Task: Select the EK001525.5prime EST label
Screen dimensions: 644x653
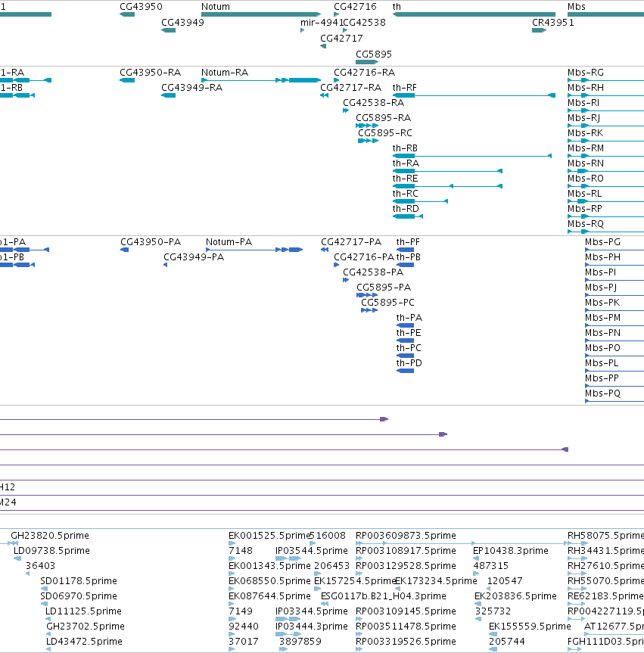Action: click(269, 535)
